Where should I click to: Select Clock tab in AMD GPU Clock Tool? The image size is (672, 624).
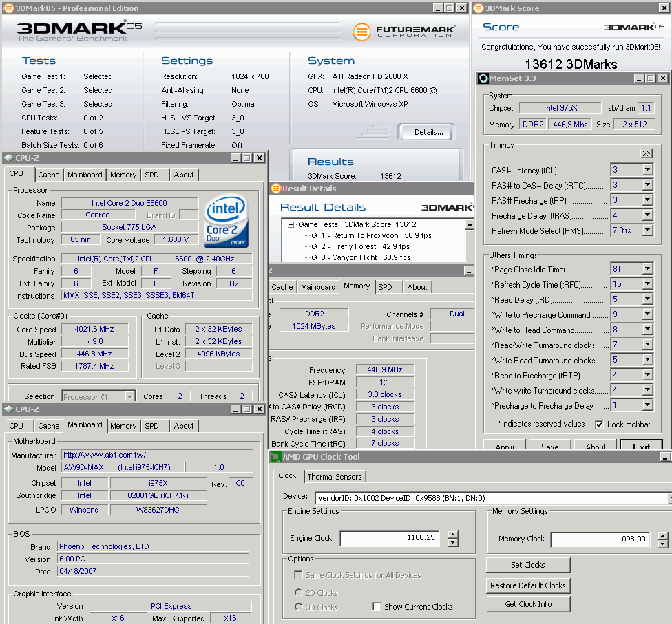pyautogui.click(x=287, y=475)
